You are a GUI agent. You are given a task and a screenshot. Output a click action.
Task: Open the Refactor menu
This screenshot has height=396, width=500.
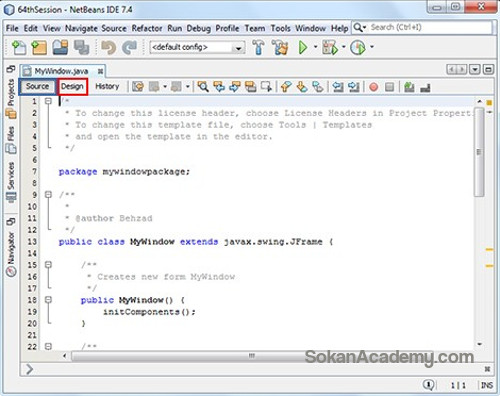click(x=147, y=28)
